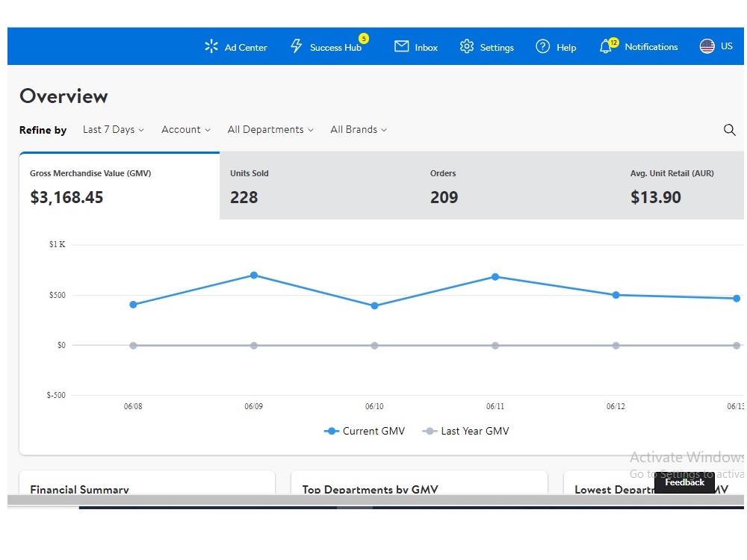Screen dimensions: 747x560
Task: Switch to the Units Sold tab
Action: pos(320,186)
